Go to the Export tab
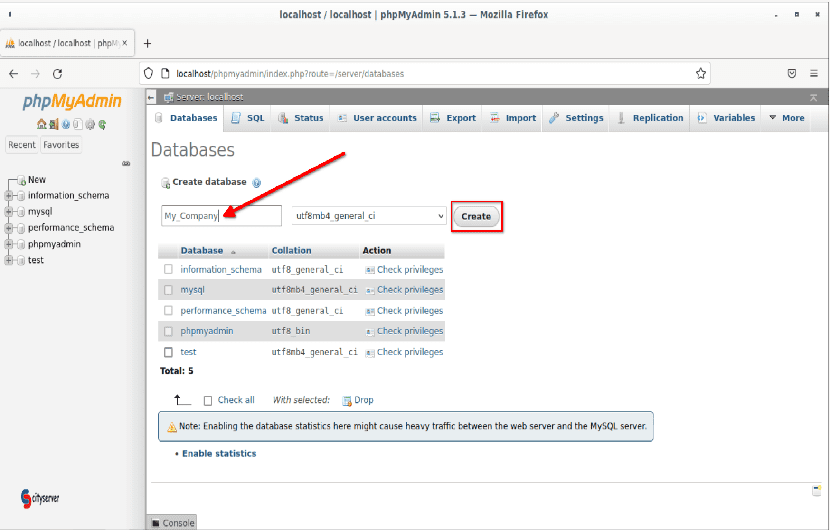Viewport: 830px width, 530px height. tap(453, 118)
